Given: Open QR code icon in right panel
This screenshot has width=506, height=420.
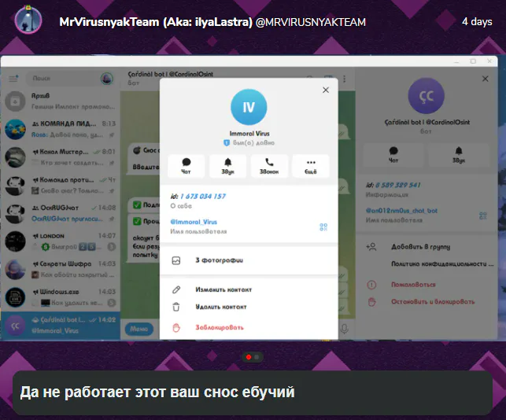Looking at the screenshot, I should [482, 216].
